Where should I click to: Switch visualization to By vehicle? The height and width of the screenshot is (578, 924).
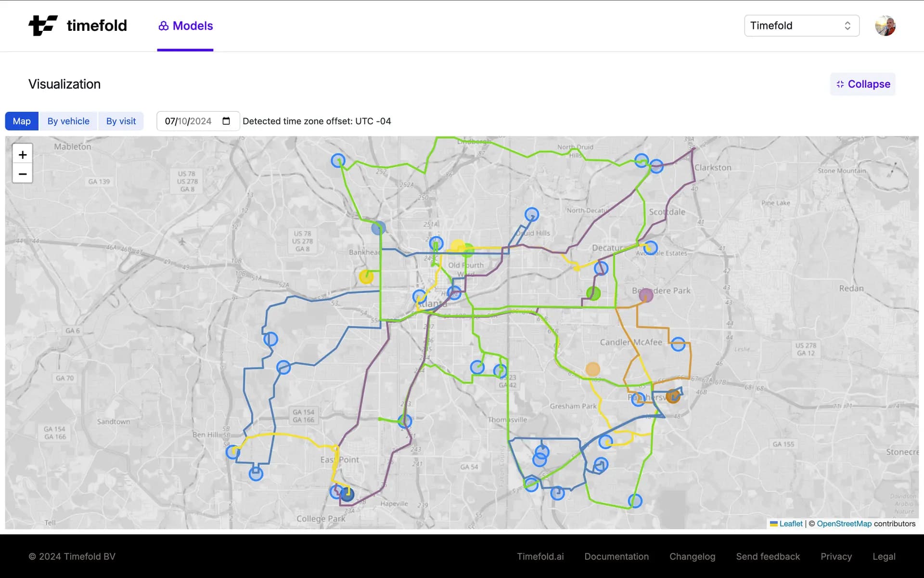(68, 121)
